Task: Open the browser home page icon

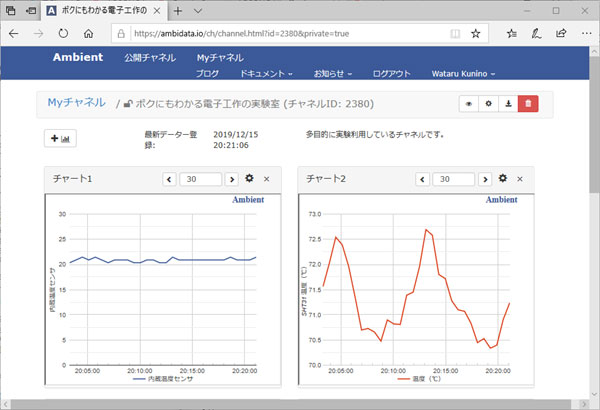Action: point(88,34)
